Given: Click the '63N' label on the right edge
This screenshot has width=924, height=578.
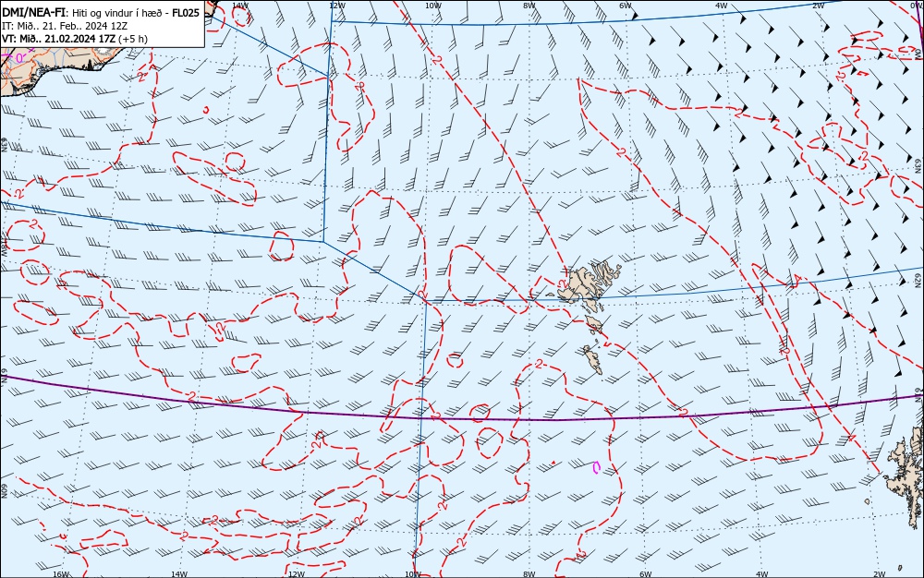Looking at the screenshot, I should (918, 165).
